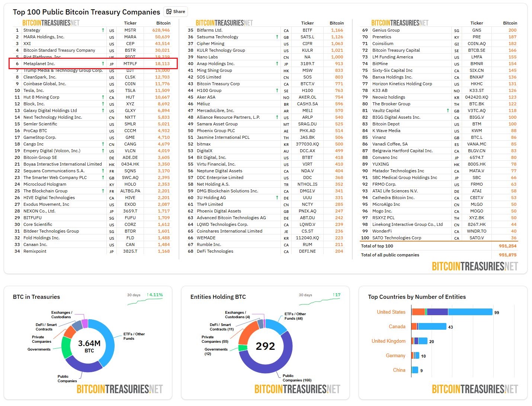Click the 292 total in Entities donut

(x=265, y=346)
